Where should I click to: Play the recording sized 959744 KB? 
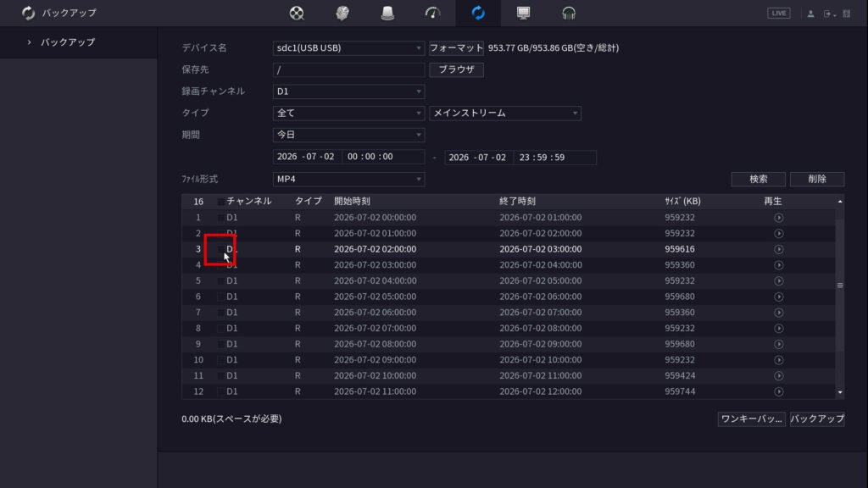tap(778, 391)
